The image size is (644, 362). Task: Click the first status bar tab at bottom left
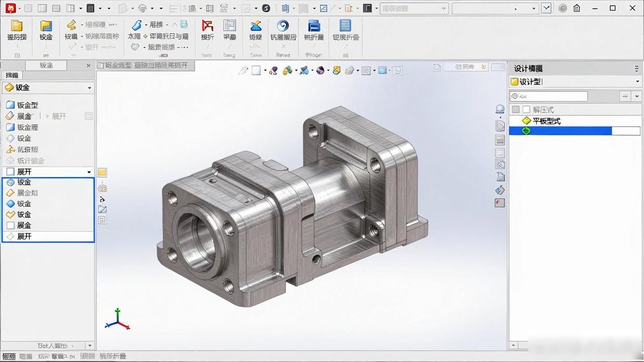click(x=9, y=356)
